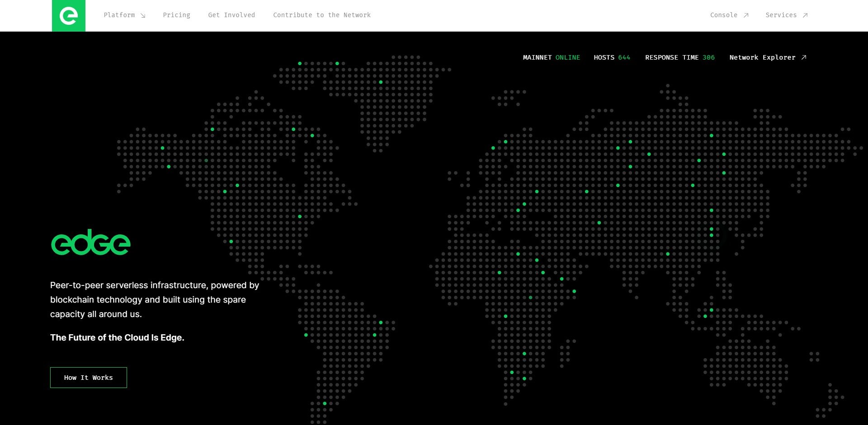This screenshot has height=425, width=868.
Task: Click the How It Works button
Action: point(88,377)
